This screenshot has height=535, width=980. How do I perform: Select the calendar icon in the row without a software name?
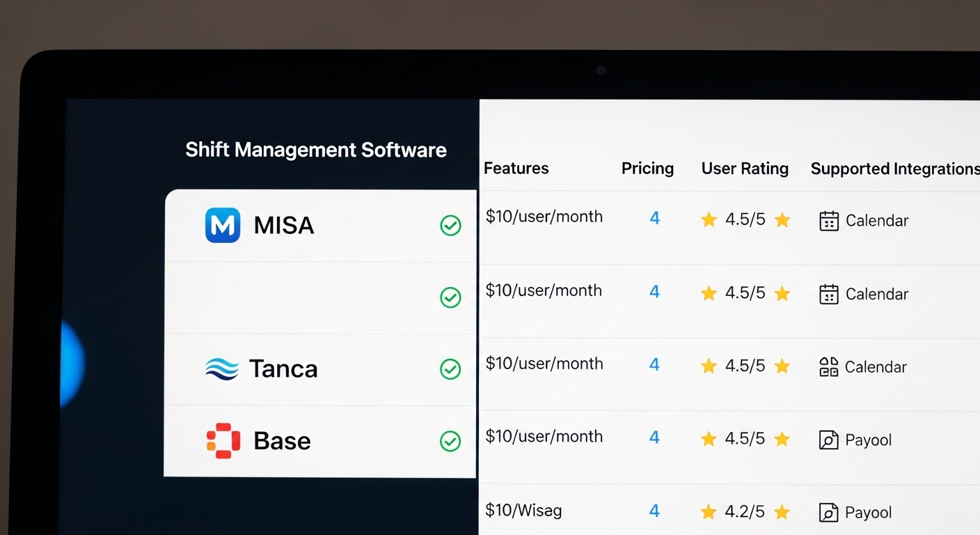point(828,294)
